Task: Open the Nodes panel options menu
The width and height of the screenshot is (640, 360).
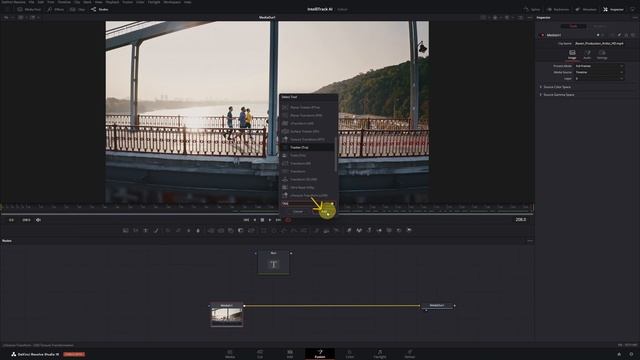Action: pos(529,241)
